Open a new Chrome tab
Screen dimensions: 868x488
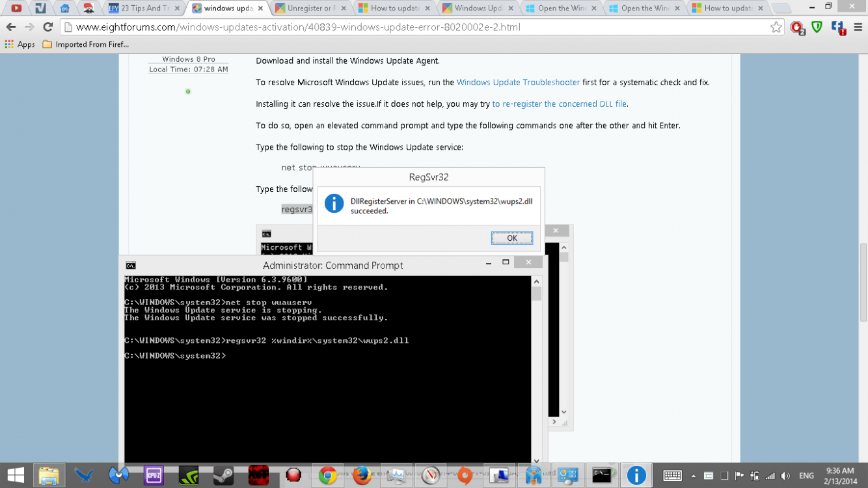[x=782, y=8]
